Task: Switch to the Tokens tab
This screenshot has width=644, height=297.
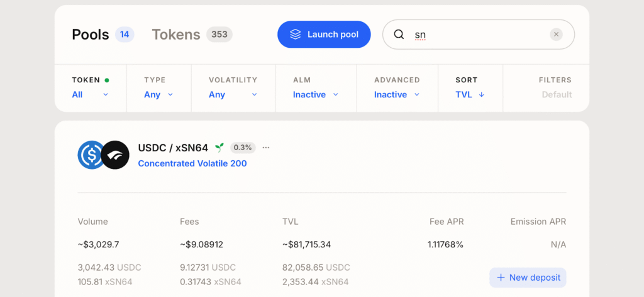Action: coord(176,35)
